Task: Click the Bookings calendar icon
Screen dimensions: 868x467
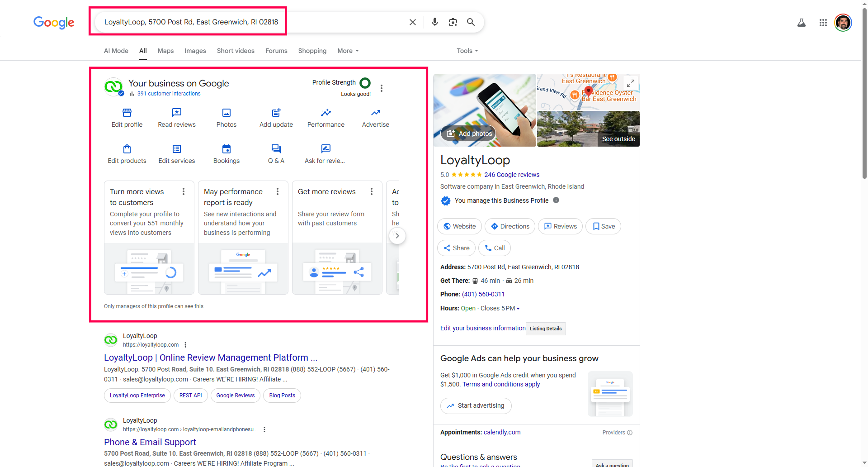Action: pyautogui.click(x=226, y=149)
